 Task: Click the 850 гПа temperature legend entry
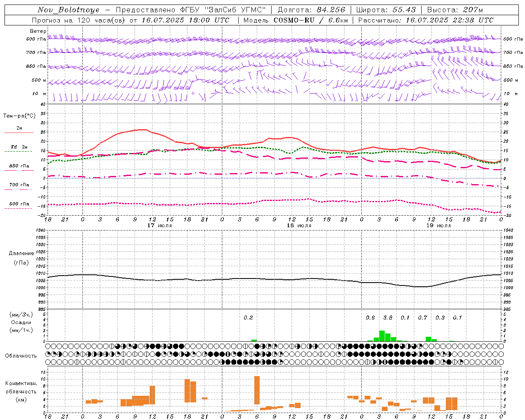pos(19,166)
